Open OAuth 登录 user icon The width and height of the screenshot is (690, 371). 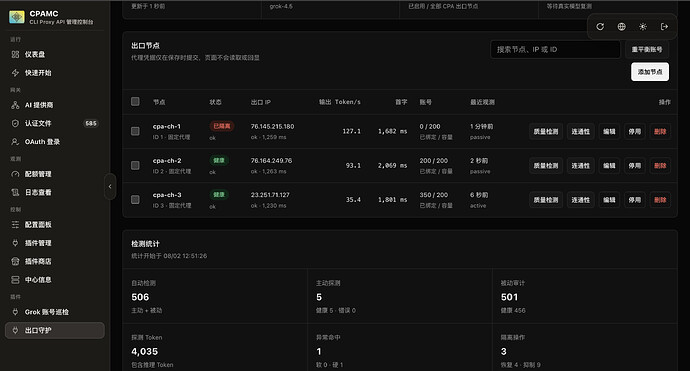pyautogui.click(x=15, y=142)
